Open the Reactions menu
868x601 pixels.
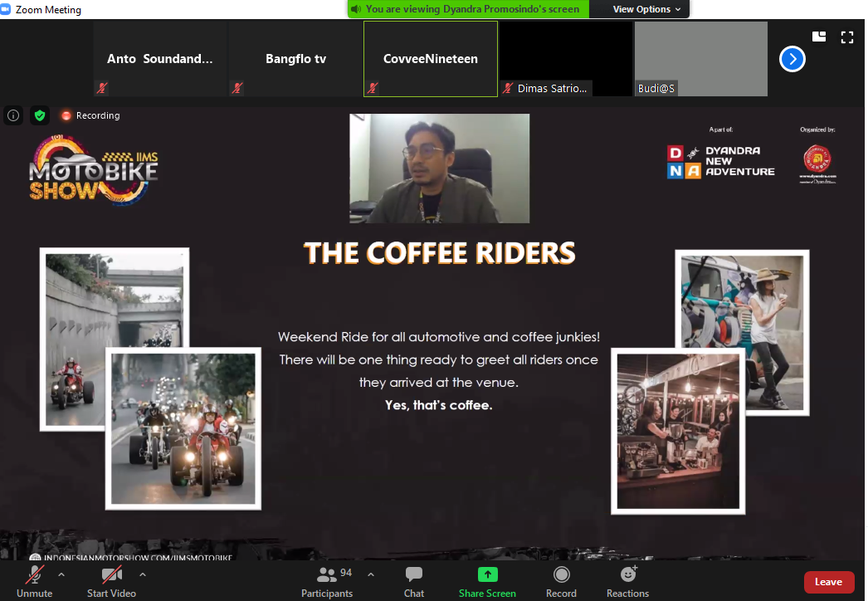point(627,581)
